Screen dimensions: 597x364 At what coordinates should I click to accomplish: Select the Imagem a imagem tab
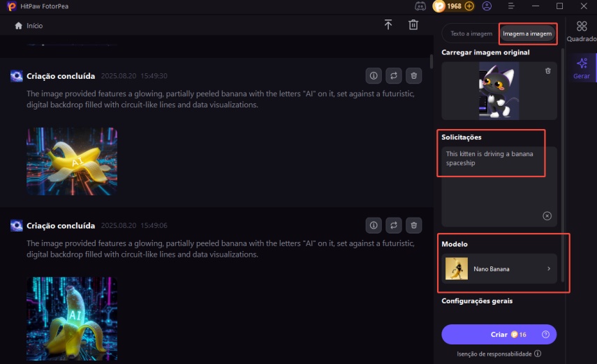coord(527,33)
